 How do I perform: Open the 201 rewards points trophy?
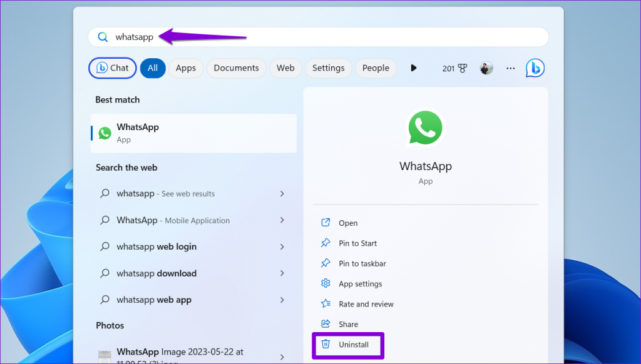454,68
